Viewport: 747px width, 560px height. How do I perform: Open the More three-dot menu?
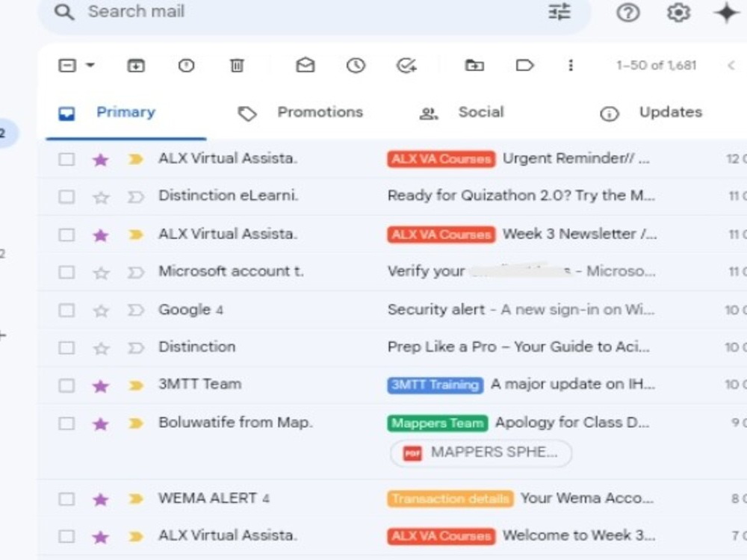571,65
